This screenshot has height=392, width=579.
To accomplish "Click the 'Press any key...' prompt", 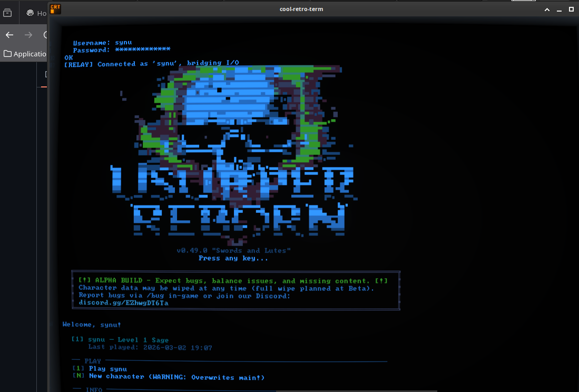I will click(x=233, y=258).
